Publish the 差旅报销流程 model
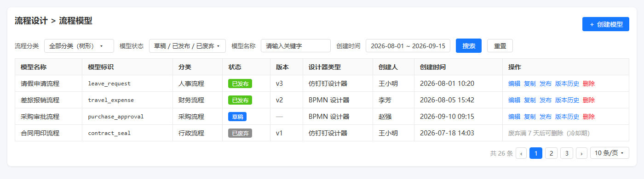The image size is (644, 179). pos(546,100)
